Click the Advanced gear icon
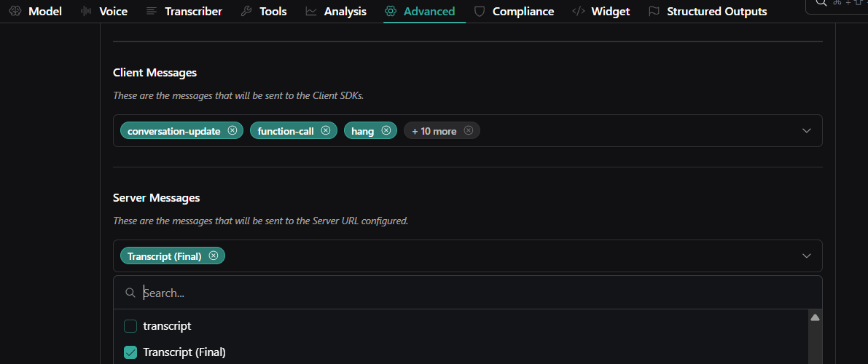The image size is (868, 364). pos(391,11)
